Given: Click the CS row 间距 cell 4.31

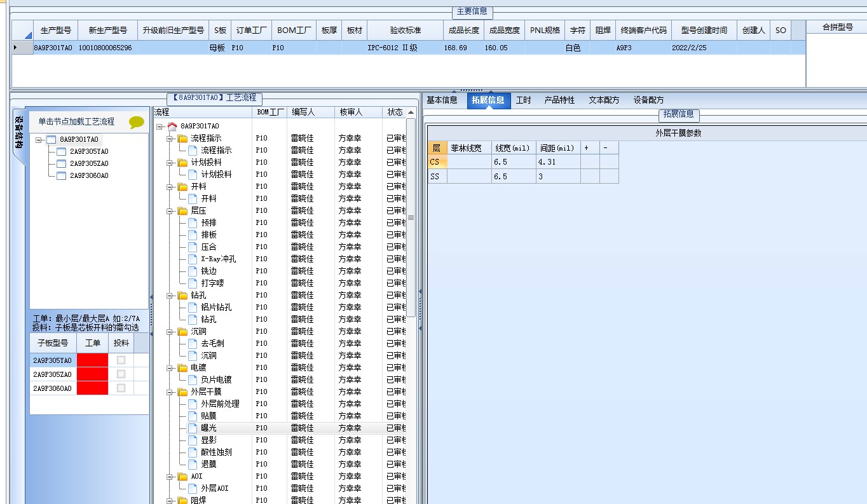Looking at the screenshot, I should click(558, 162).
